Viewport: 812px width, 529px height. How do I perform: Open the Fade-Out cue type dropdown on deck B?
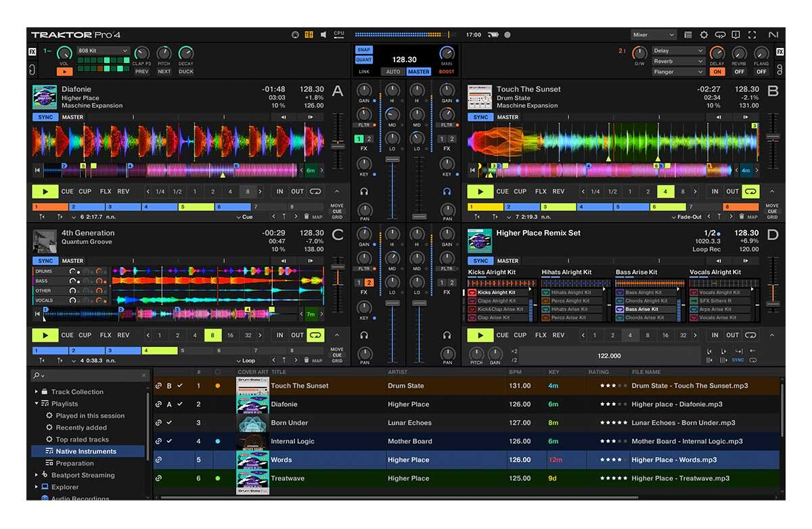[688, 217]
